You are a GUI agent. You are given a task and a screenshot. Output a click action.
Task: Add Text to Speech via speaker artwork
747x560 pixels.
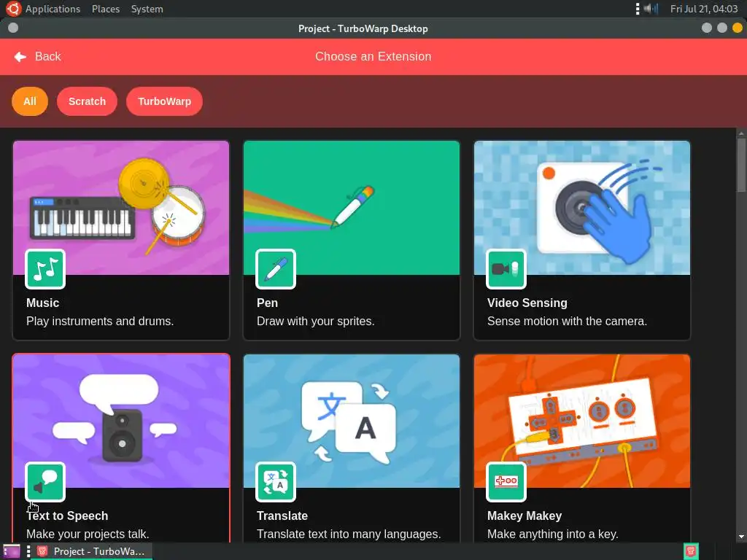121,421
